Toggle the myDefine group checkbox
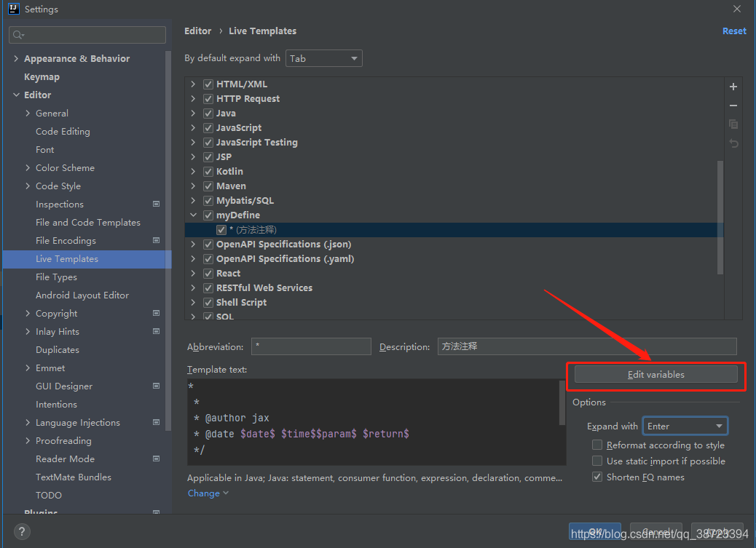 point(208,215)
